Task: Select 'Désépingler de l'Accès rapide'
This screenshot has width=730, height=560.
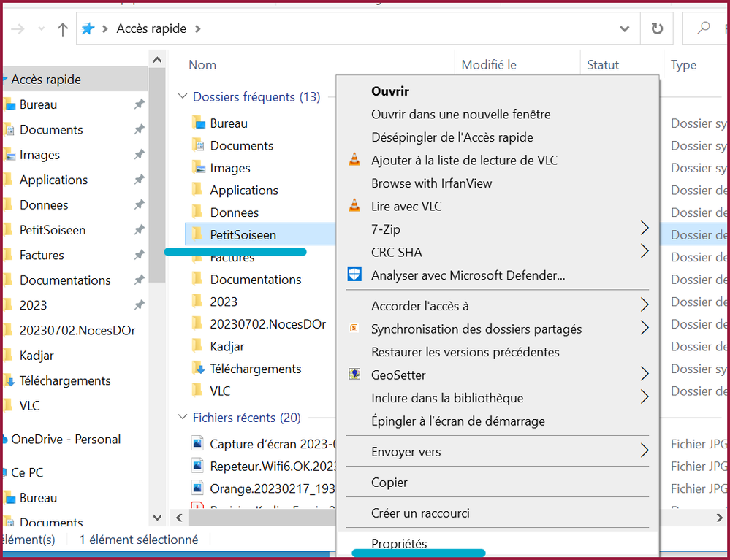Action: point(452,137)
